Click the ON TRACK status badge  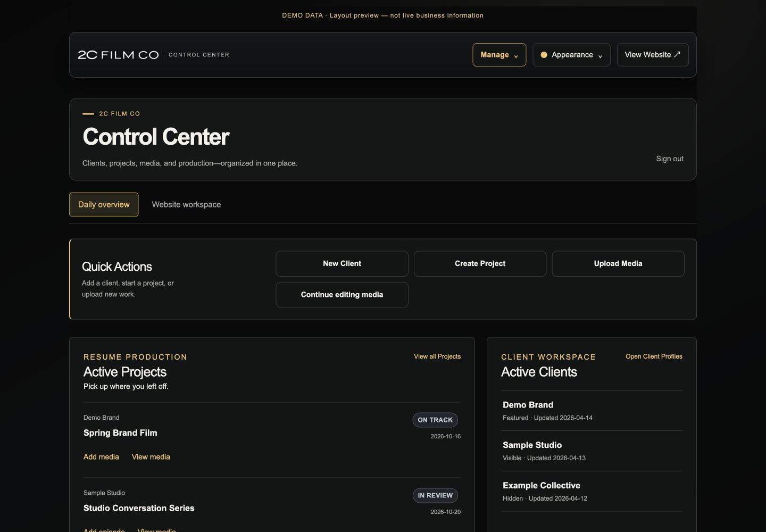pyautogui.click(x=435, y=420)
